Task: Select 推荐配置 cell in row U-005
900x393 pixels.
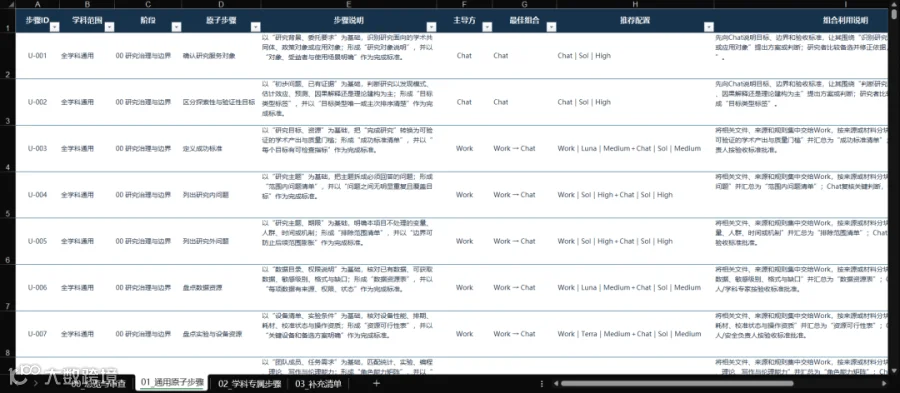Action: 635,242
